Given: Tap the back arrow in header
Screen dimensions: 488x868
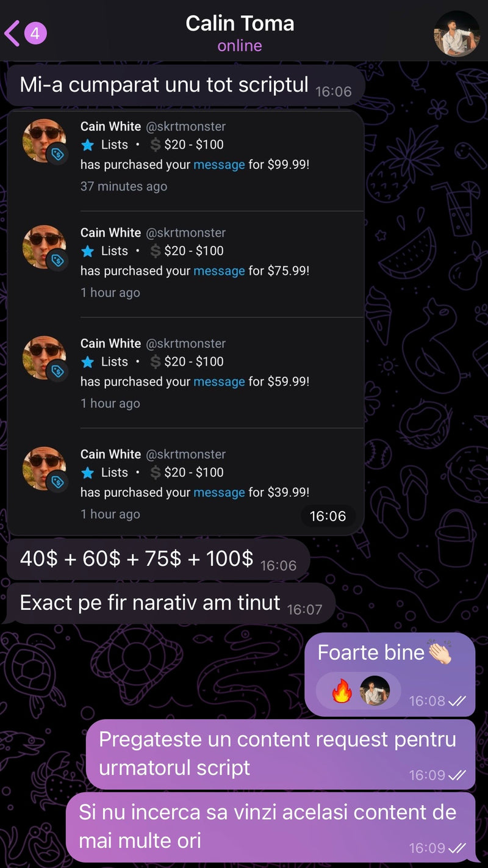Looking at the screenshot, I should 12,33.
